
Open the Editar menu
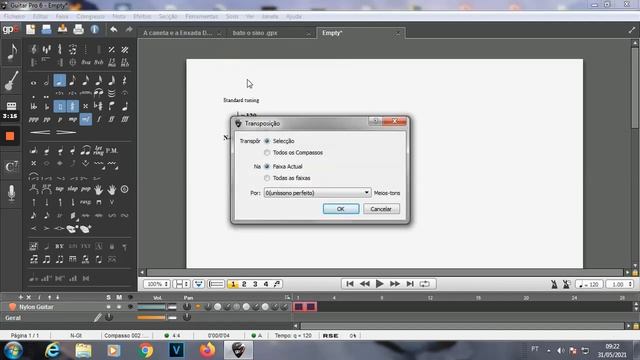tap(40, 16)
